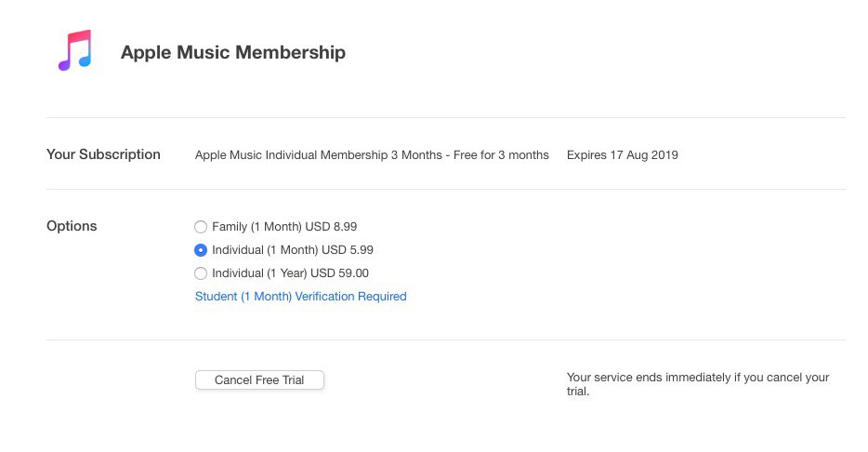The height and width of the screenshot is (452, 868).
Task: Select the Family 1 Month radio button
Action: click(201, 227)
